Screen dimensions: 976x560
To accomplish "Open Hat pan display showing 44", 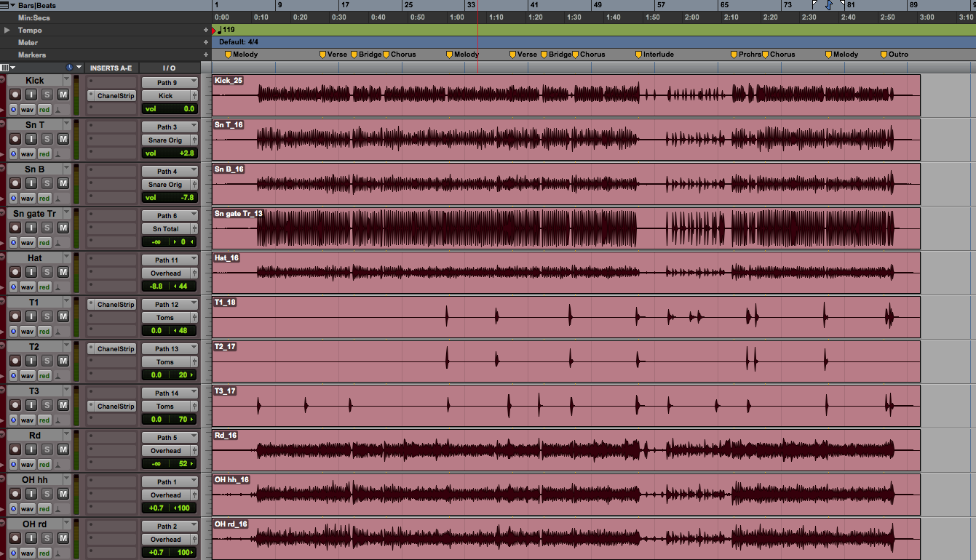I will pos(183,287).
